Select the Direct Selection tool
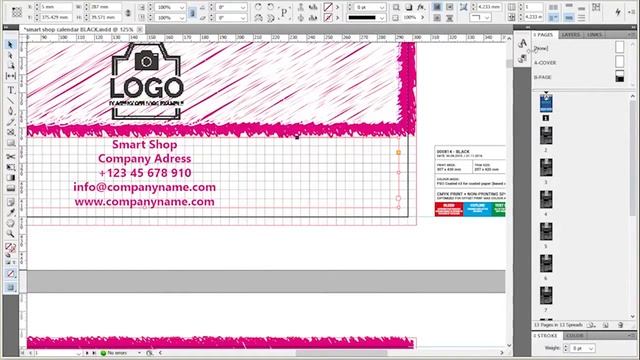Screen dimensions: 640x360 tap(11, 55)
